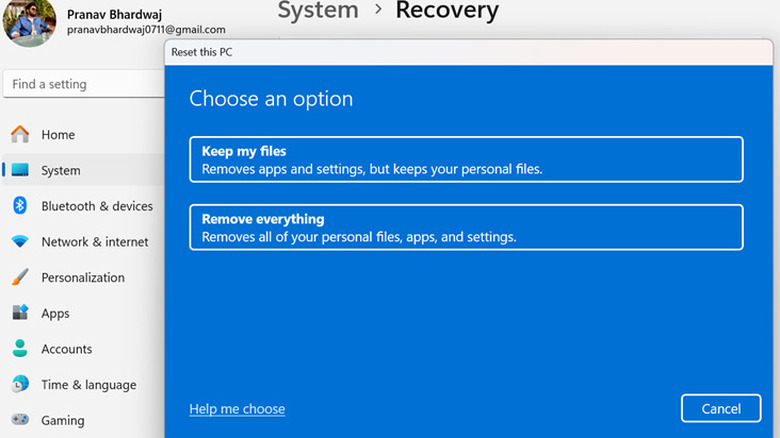Open the Accounts settings page
This screenshot has width=780, height=438.
coord(67,349)
